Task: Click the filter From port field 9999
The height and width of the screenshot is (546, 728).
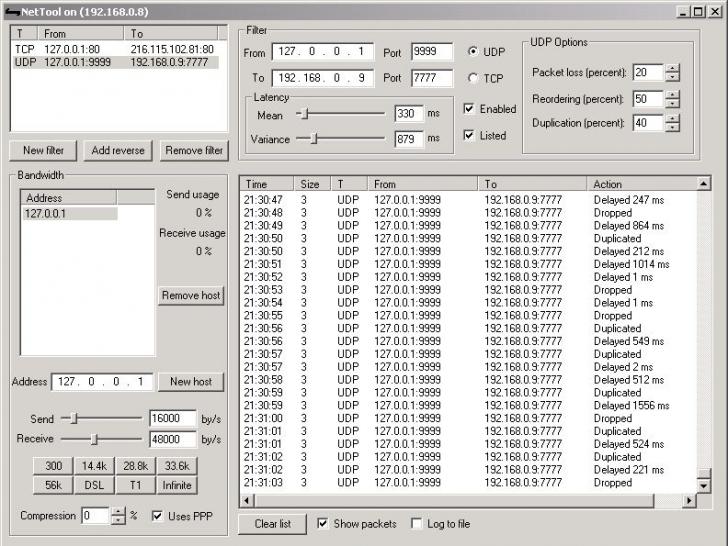Action: tap(432, 52)
